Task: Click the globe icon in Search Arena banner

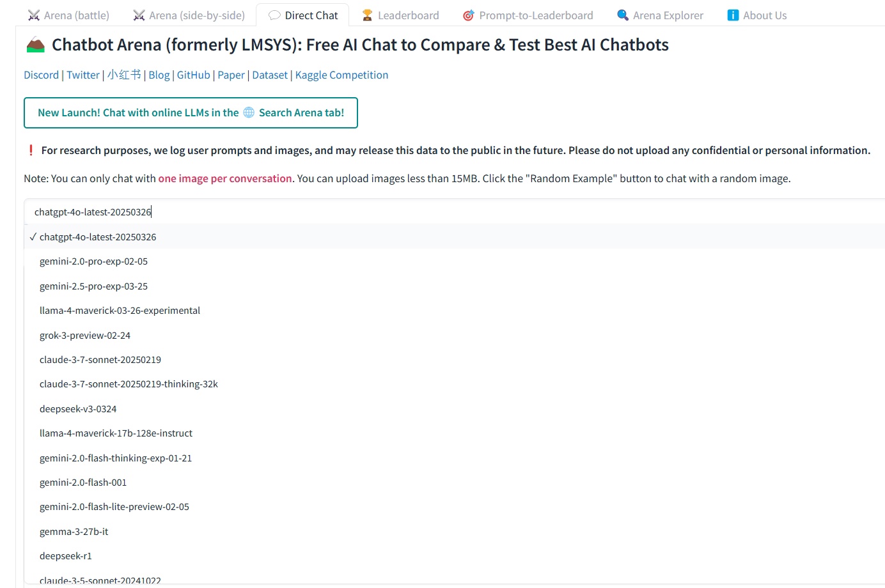Action: (x=249, y=112)
